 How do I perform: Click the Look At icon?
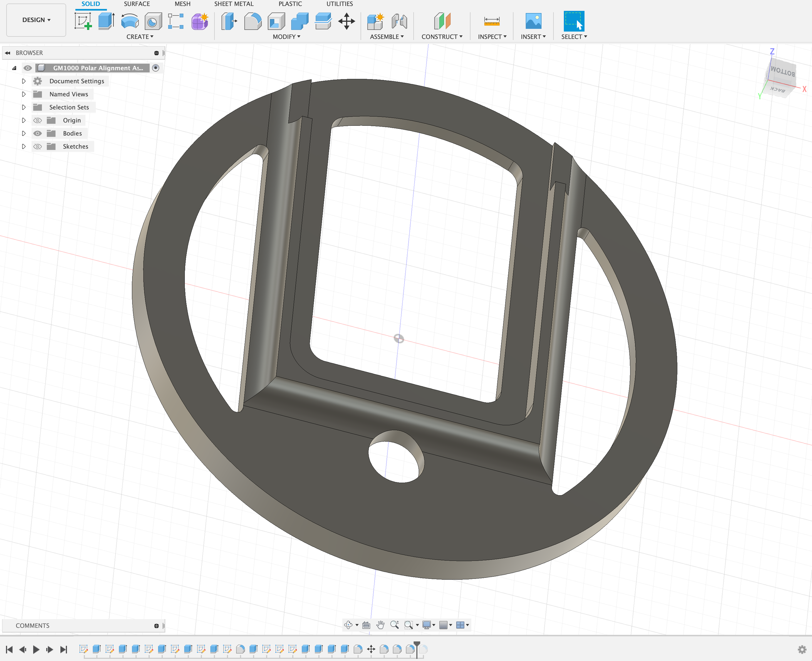[x=366, y=625]
